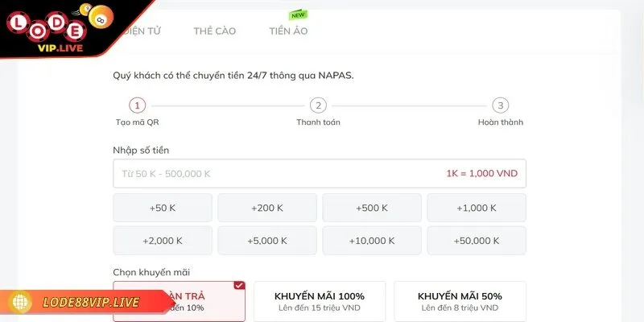The height and width of the screenshot is (322, 644).
Task: Select the KHUYẾN MÃI 50% promotion option
Action: click(460, 301)
